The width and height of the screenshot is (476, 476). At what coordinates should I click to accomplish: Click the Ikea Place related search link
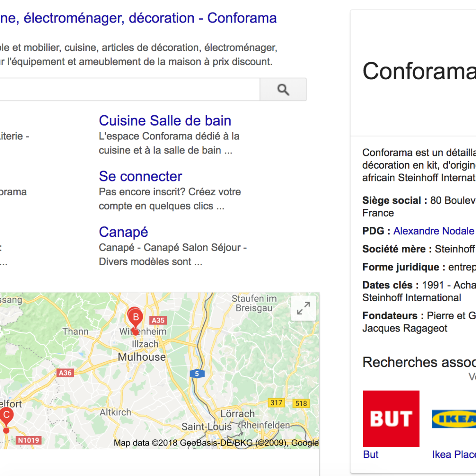click(453, 455)
